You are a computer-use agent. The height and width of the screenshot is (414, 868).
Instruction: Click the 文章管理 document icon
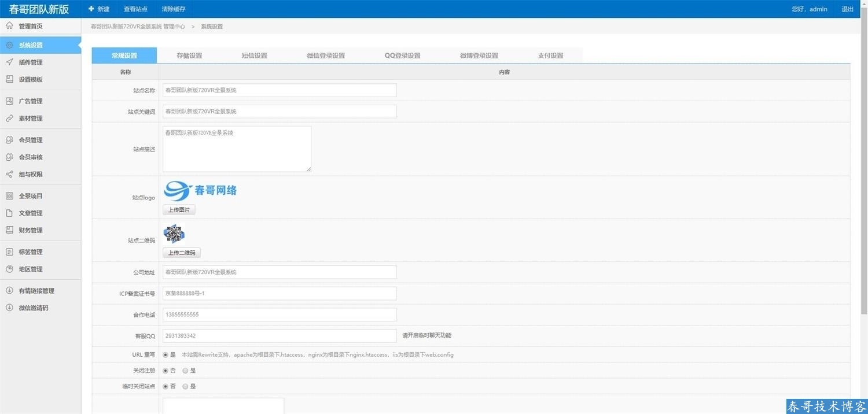(x=9, y=213)
